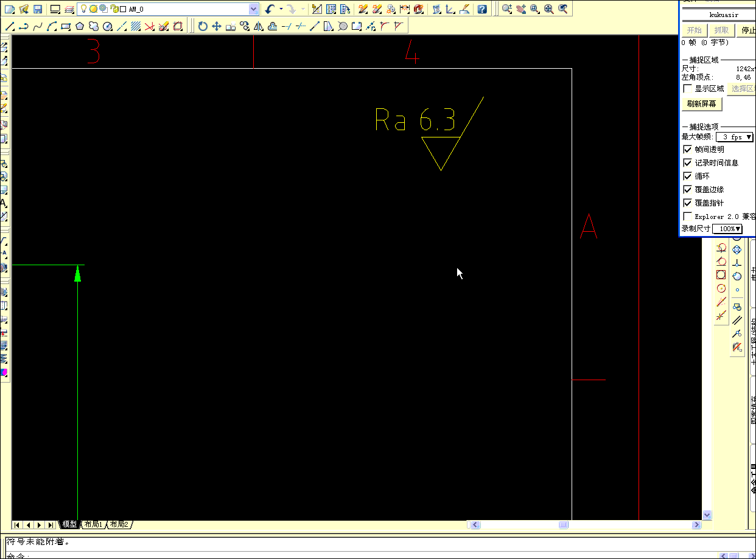Click the 停止 button
The width and height of the screenshot is (756, 559).
point(747,30)
